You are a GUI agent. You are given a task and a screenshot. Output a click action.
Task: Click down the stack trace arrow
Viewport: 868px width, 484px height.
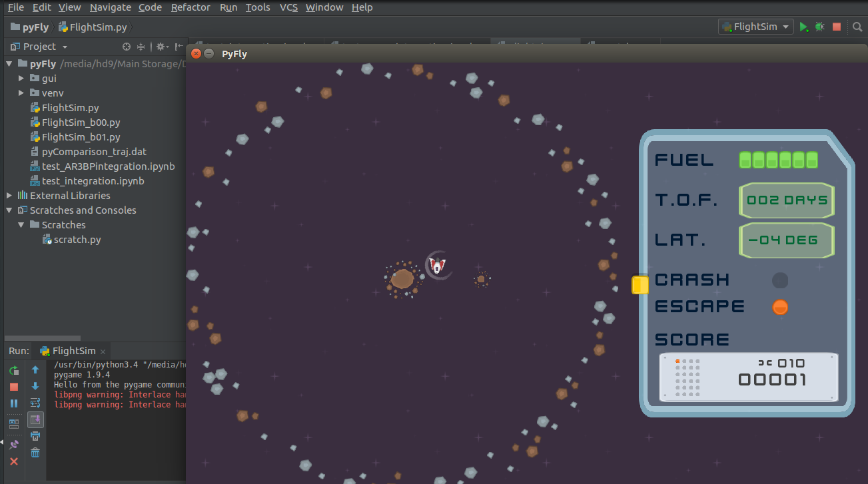[x=35, y=386]
